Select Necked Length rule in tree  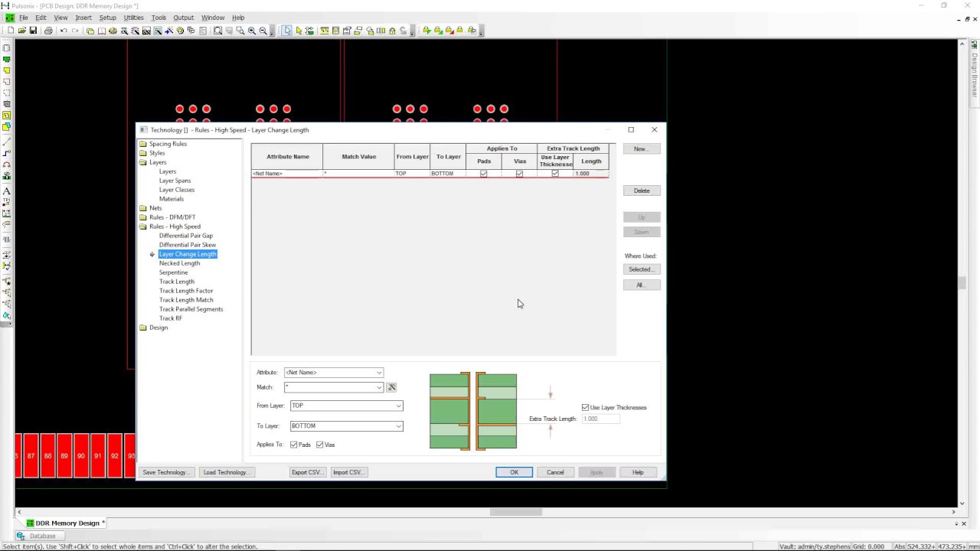pyautogui.click(x=179, y=263)
